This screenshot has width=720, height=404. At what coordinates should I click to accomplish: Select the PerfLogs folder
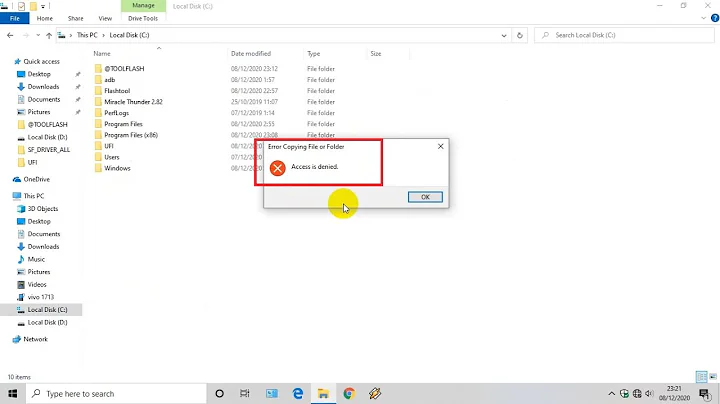click(x=116, y=112)
